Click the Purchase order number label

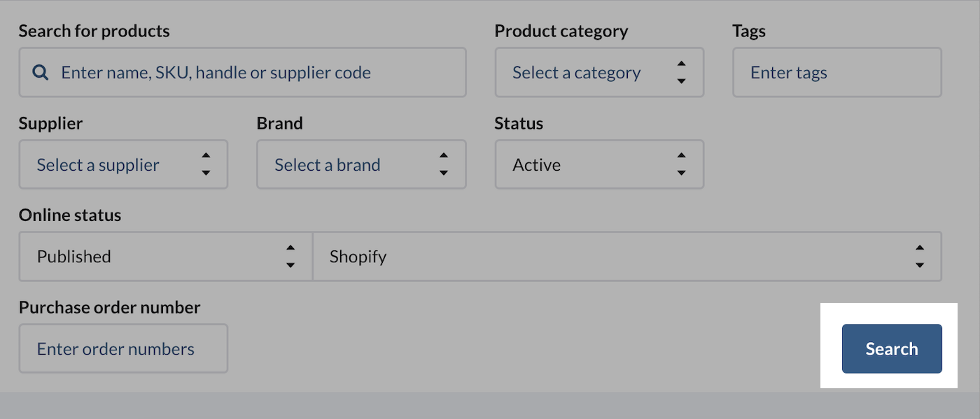click(x=109, y=308)
